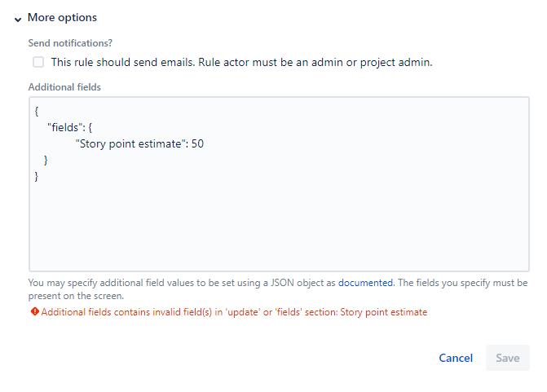Viewport: 547px width, 392px height.
Task: Focus the Additional fields JSON text area
Action: pyautogui.click(x=279, y=184)
